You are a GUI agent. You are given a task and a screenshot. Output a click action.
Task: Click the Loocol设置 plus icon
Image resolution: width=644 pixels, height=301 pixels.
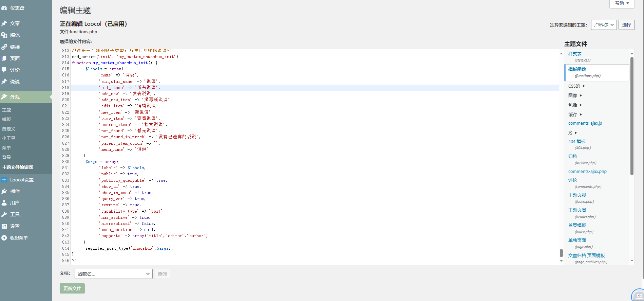[x=4, y=180]
